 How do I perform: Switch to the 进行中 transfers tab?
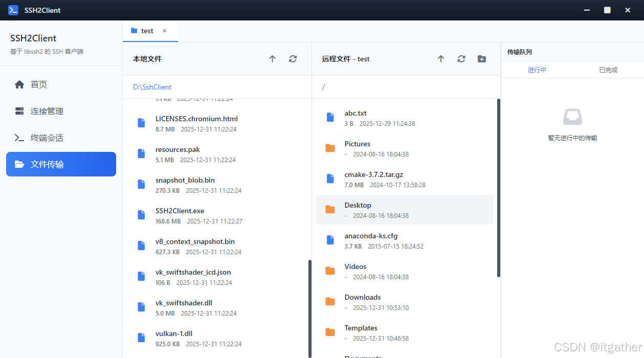(537, 70)
